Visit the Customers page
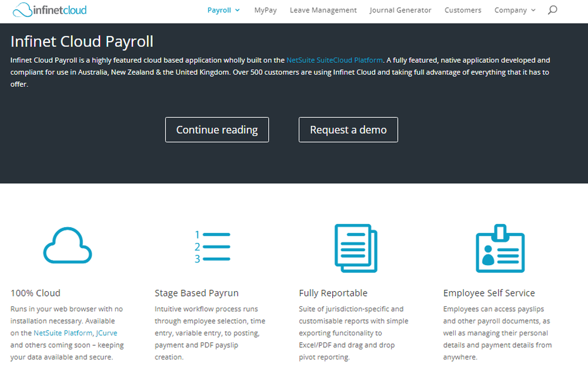This screenshot has height=367, width=588. tap(463, 10)
